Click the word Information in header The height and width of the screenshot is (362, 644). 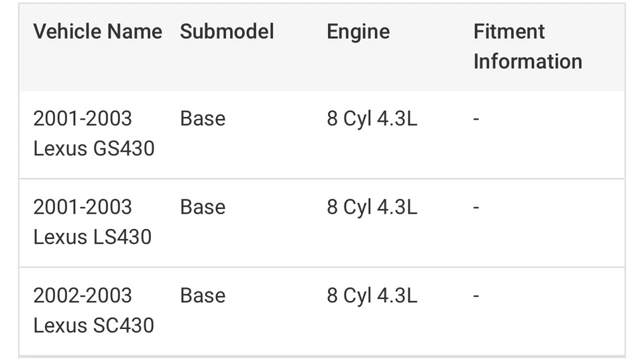coord(527,61)
